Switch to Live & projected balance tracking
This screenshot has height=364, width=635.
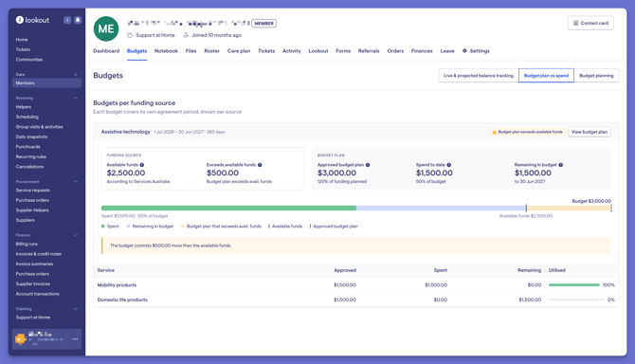click(479, 76)
